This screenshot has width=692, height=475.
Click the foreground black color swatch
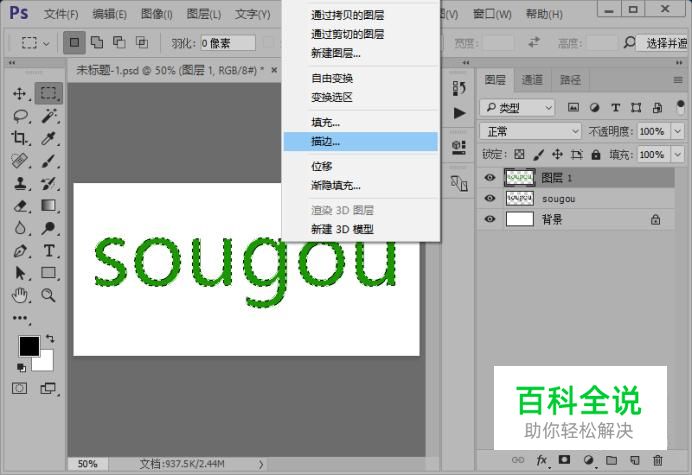[29, 345]
